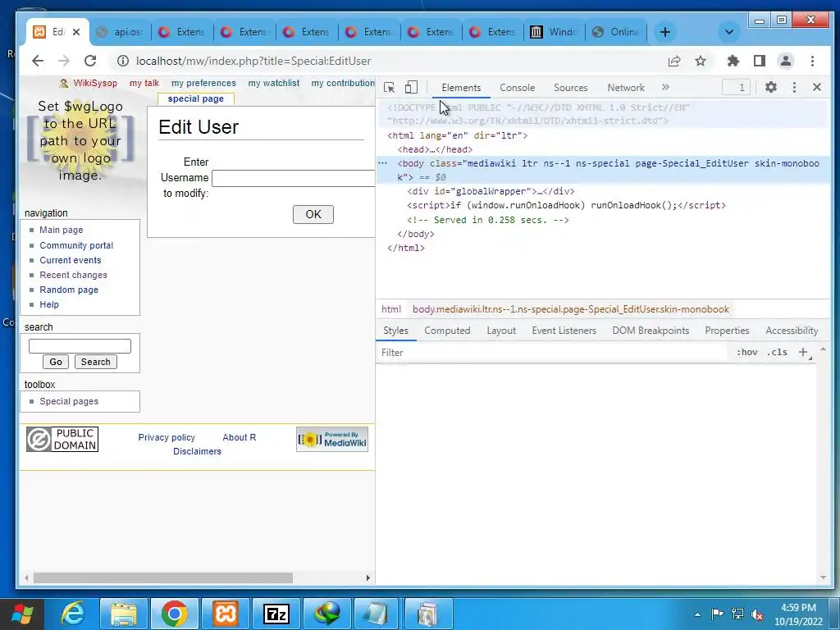Open DevTools settings gear
840x630 pixels.
click(x=771, y=87)
